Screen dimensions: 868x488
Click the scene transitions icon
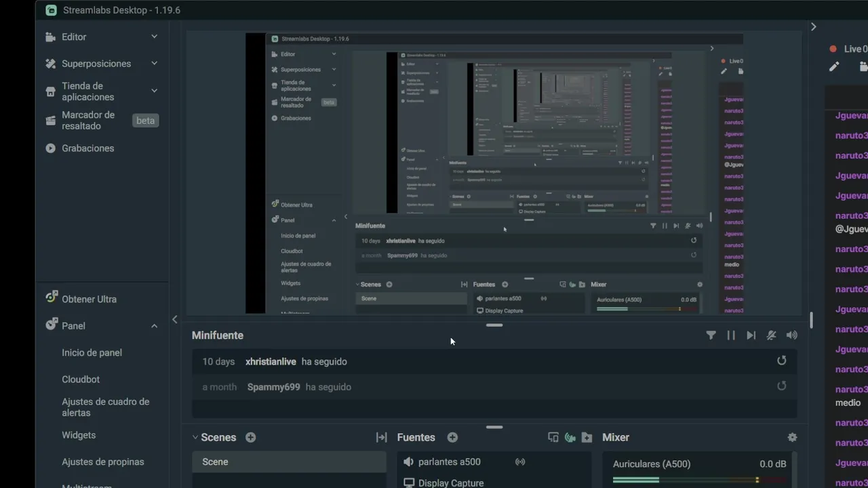tap(381, 438)
